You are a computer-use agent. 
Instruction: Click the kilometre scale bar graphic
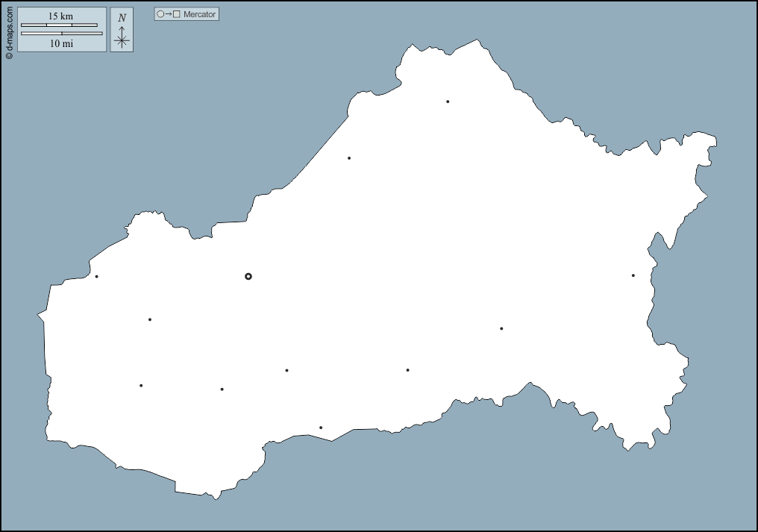pos(59,25)
